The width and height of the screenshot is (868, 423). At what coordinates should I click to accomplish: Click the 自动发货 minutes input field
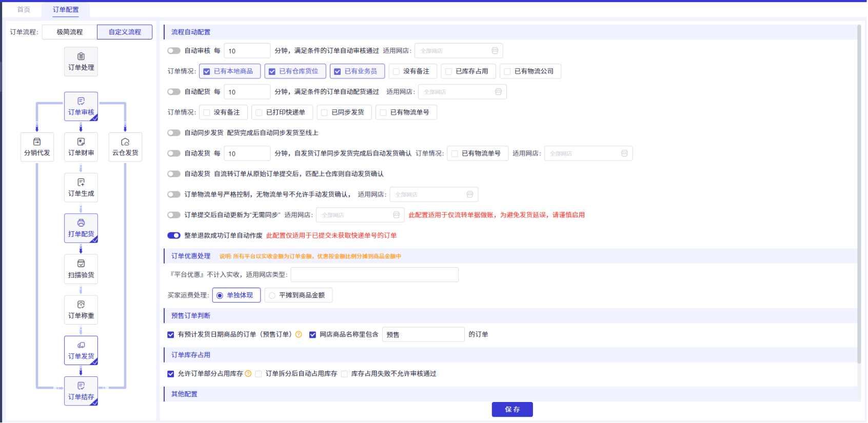click(x=247, y=153)
